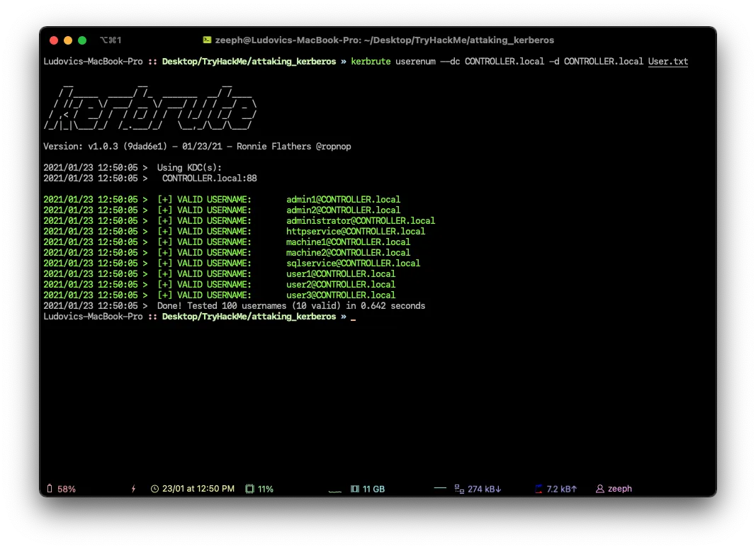Click the user icon beside zeeph
The width and height of the screenshot is (756, 549).
point(600,489)
